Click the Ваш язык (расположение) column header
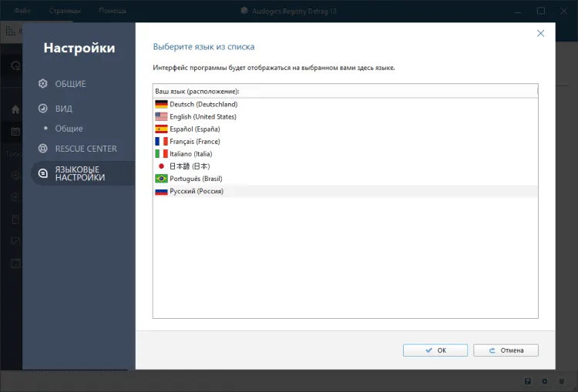 tap(345, 92)
